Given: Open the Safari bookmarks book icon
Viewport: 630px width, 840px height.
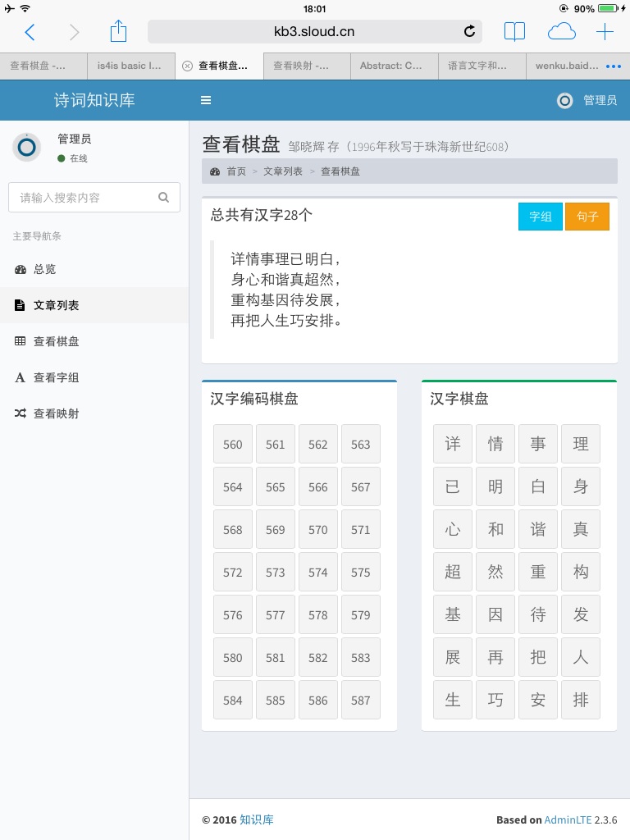Looking at the screenshot, I should 514,32.
